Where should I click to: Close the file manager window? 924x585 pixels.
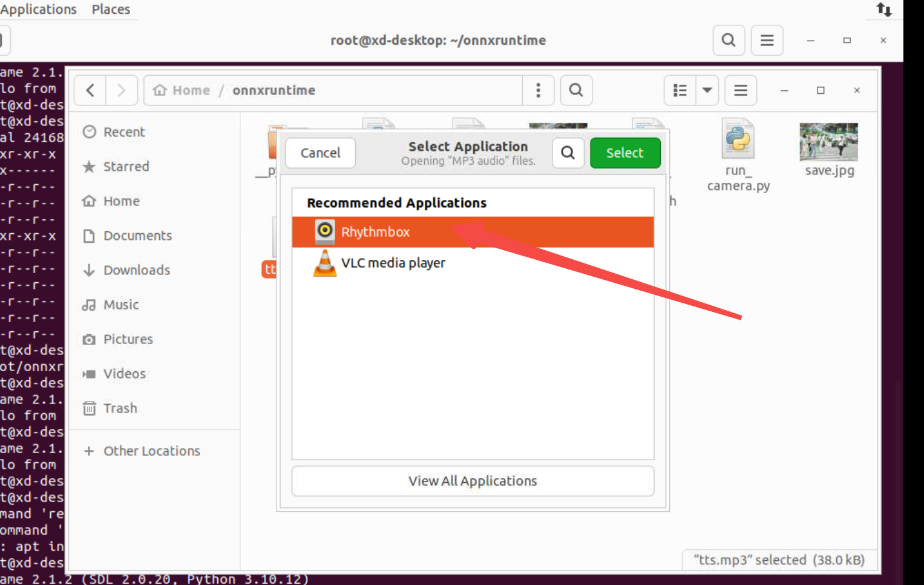[x=857, y=90]
